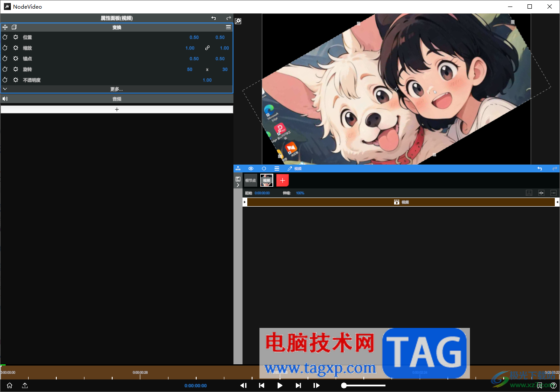
Task: Edit the 缩放 Y value 1.00
Action: (224, 48)
